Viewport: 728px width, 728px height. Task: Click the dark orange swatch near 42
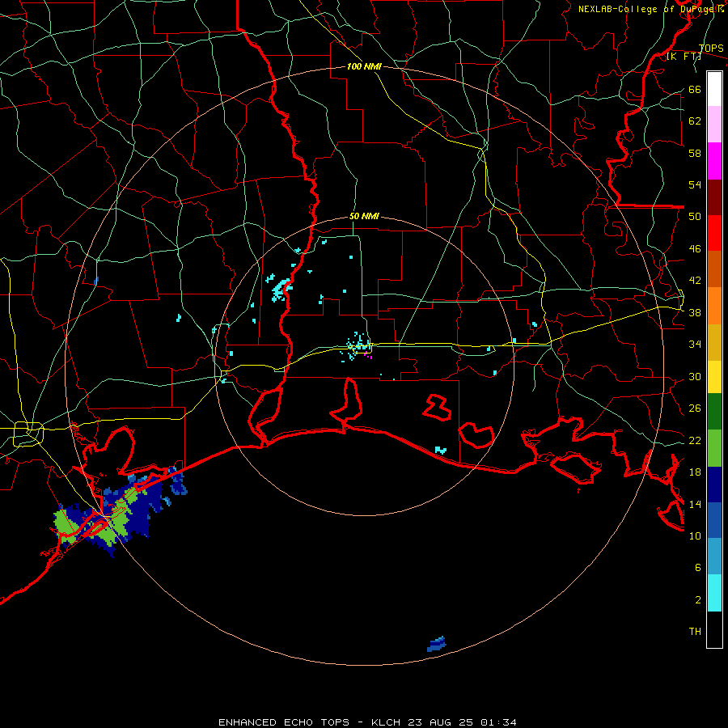coord(714,269)
